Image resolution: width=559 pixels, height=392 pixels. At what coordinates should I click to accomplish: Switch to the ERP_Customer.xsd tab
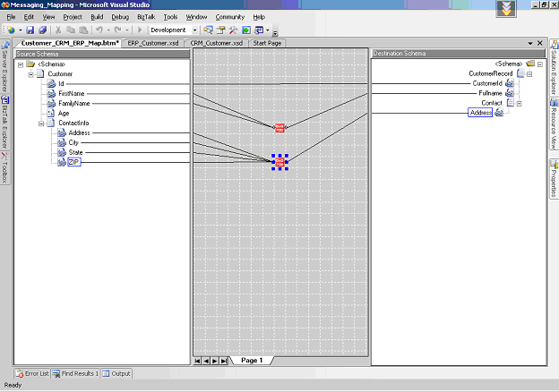point(153,43)
